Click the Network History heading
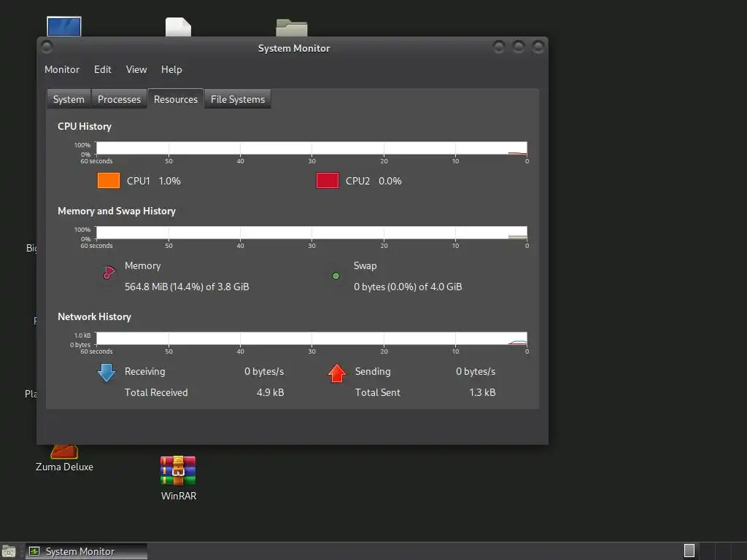The height and width of the screenshot is (560, 747). pyautogui.click(x=94, y=316)
